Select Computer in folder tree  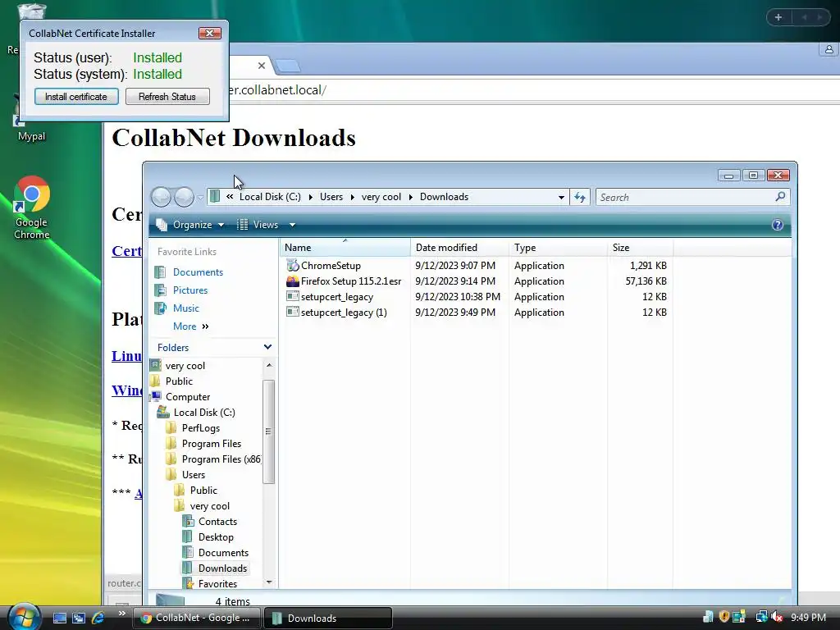[188, 396]
